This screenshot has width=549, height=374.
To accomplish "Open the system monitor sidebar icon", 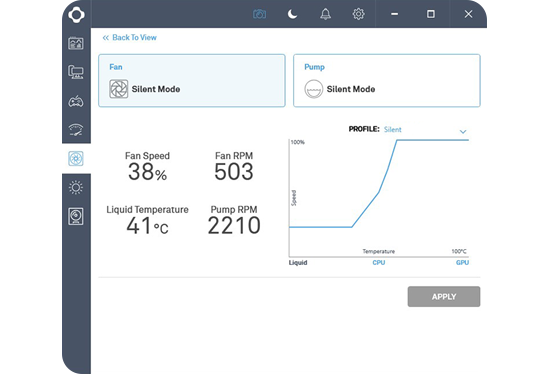I will [76, 72].
